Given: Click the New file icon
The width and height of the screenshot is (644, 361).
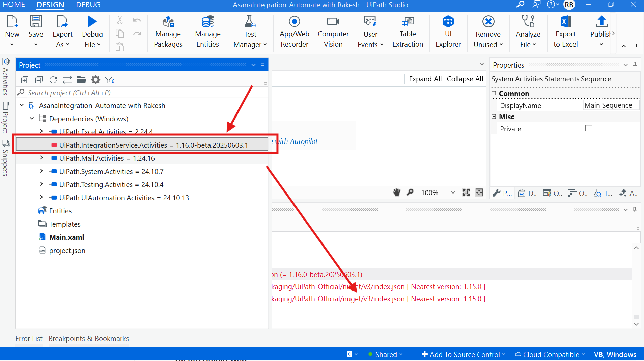Looking at the screenshot, I should (x=12, y=22).
